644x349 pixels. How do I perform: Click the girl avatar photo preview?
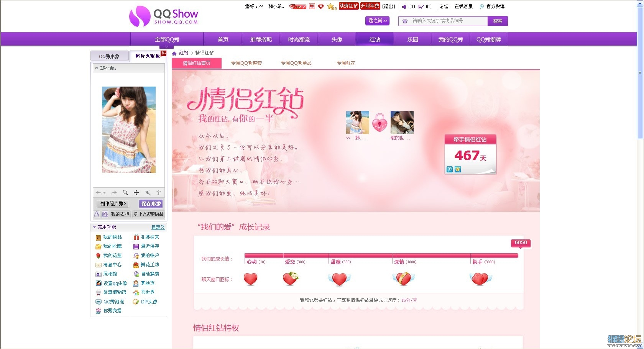[129, 130]
